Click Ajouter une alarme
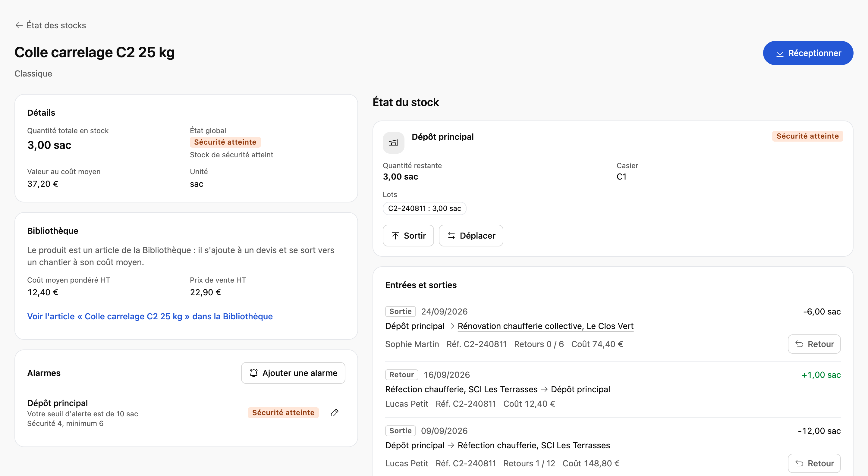 pyautogui.click(x=293, y=373)
